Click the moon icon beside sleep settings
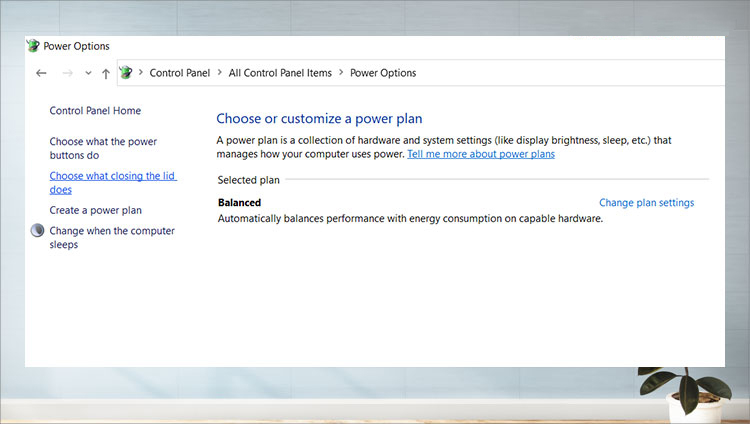This screenshot has height=424, width=750. click(x=38, y=231)
